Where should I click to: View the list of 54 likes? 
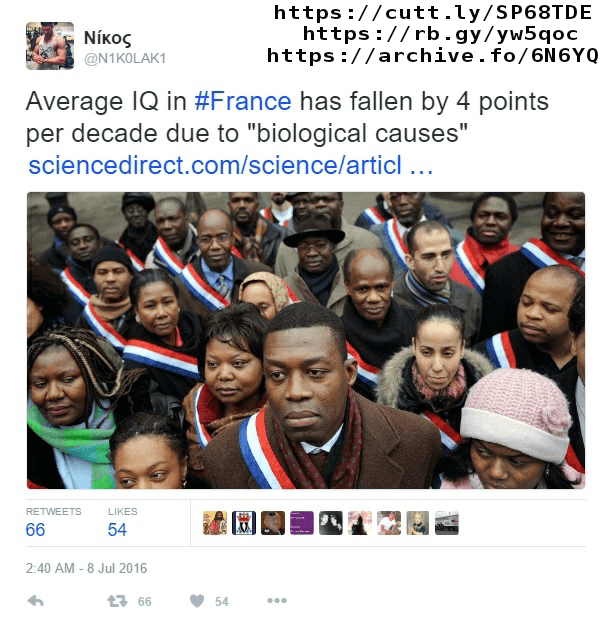(x=122, y=523)
